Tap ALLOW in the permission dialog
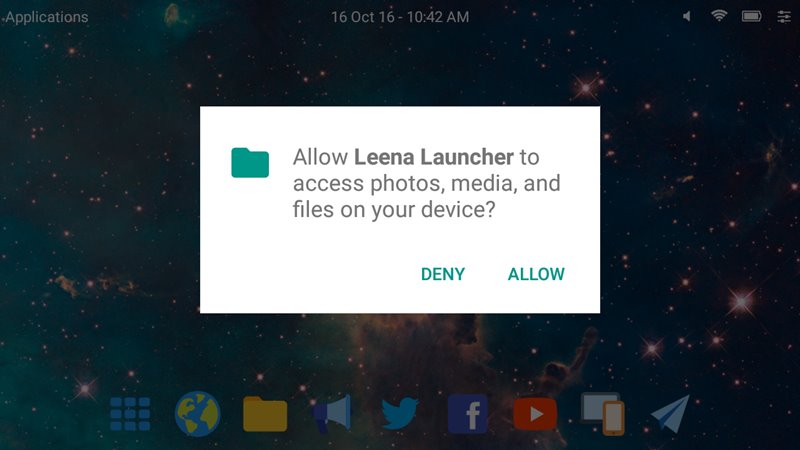This screenshot has width=800, height=450. coord(536,274)
